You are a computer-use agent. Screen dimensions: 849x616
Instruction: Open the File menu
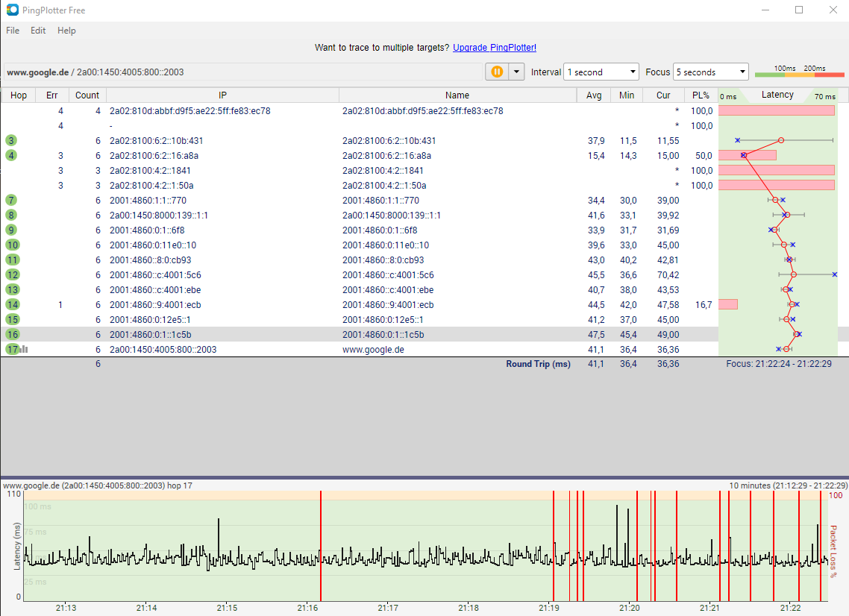point(13,31)
